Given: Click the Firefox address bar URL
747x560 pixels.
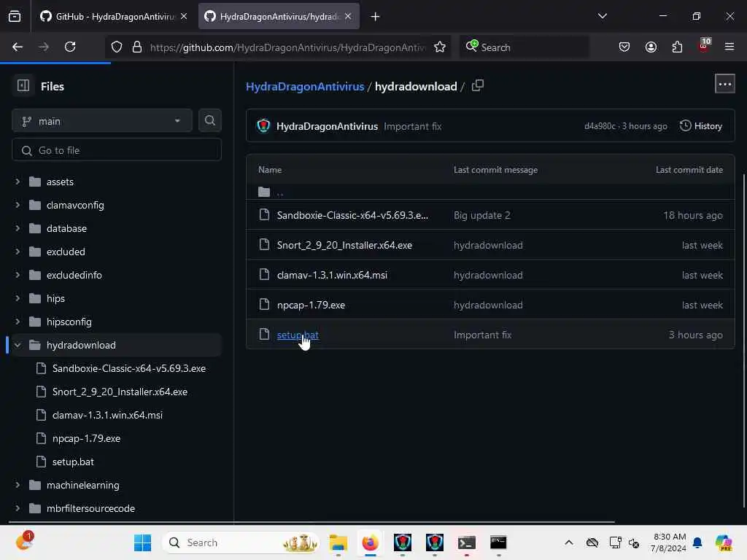Looking at the screenshot, I should pos(287,47).
